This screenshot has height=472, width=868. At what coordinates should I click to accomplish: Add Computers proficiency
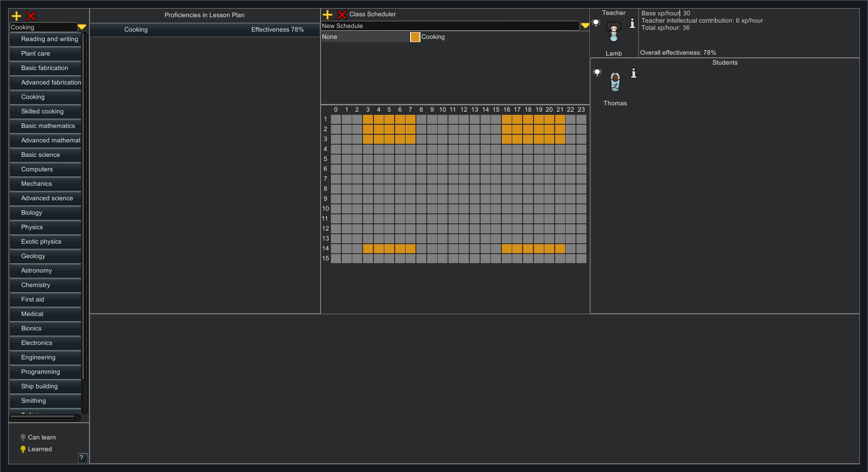(46, 170)
